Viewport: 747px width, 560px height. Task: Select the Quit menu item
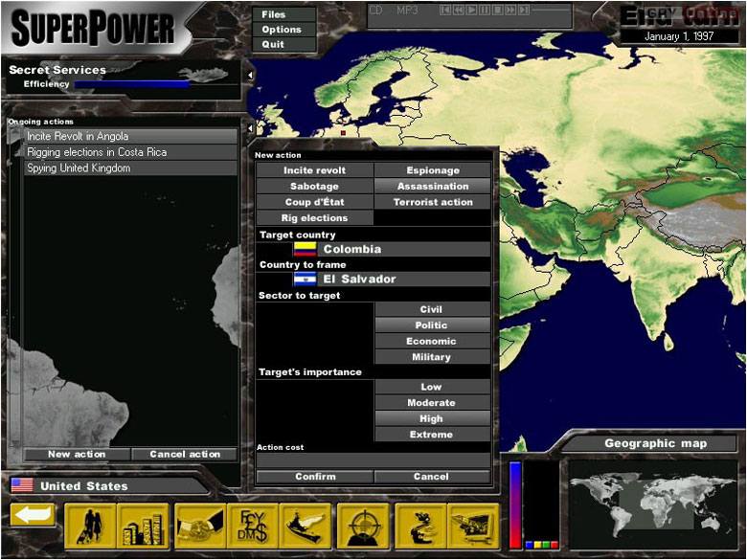283,44
